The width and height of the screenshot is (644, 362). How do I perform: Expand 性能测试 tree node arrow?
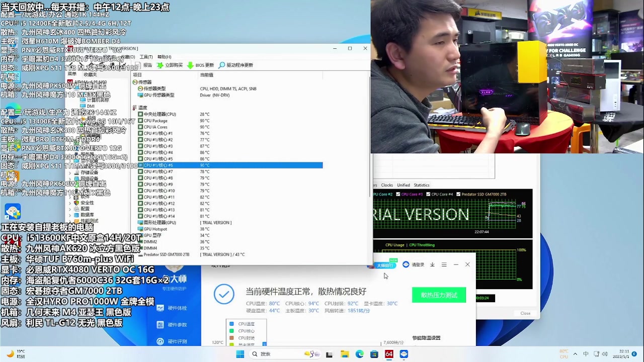point(70,221)
